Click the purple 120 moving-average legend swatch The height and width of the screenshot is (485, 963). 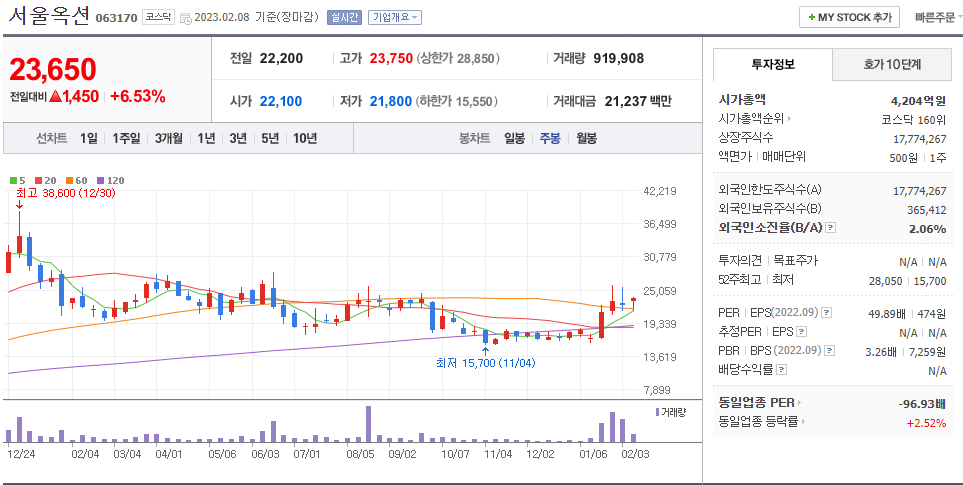pos(101,180)
